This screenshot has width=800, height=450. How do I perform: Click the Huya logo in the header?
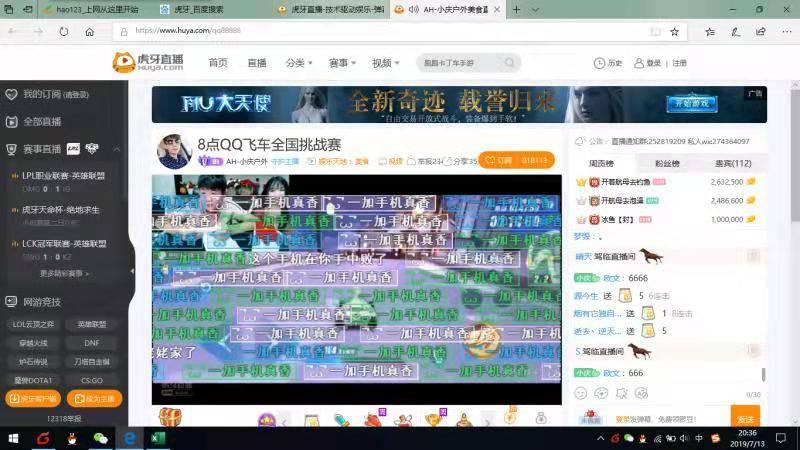(x=148, y=62)
